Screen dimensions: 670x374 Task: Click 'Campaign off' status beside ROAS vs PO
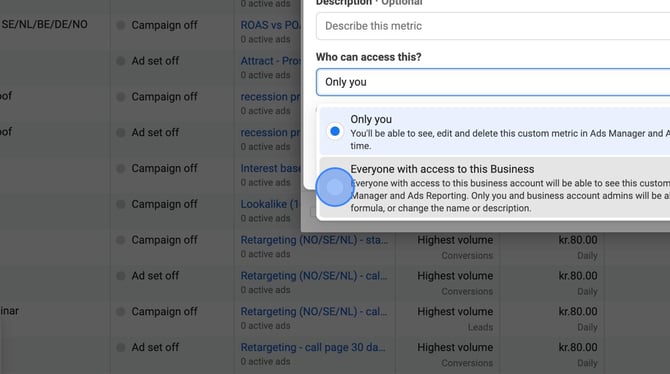coord(164,25)
